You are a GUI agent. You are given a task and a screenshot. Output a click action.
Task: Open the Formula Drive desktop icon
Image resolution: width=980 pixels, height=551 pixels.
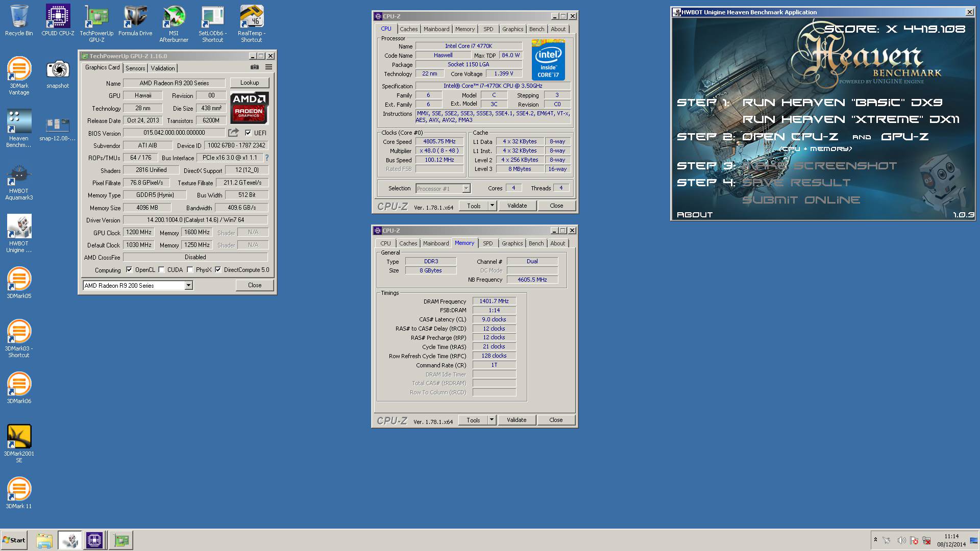pyautogui.click(x=135, y=20)
